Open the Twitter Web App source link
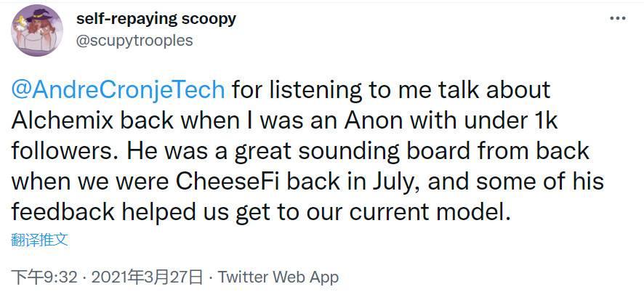This screenshot has width=644, height=292. 278,277
